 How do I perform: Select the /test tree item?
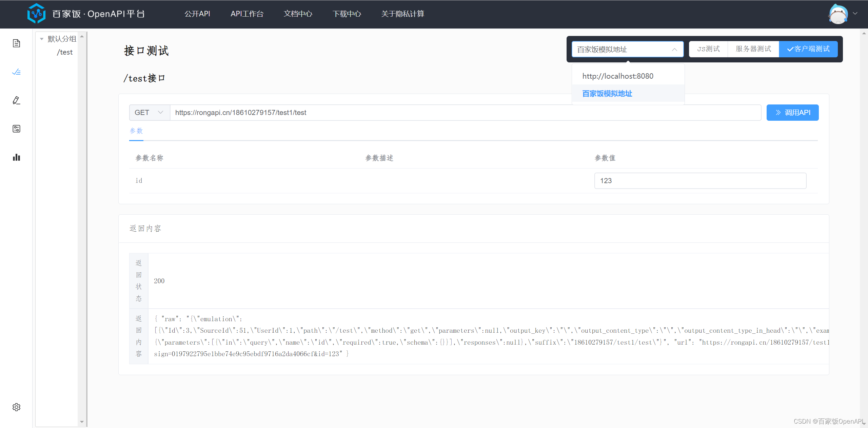click(65, 52)
